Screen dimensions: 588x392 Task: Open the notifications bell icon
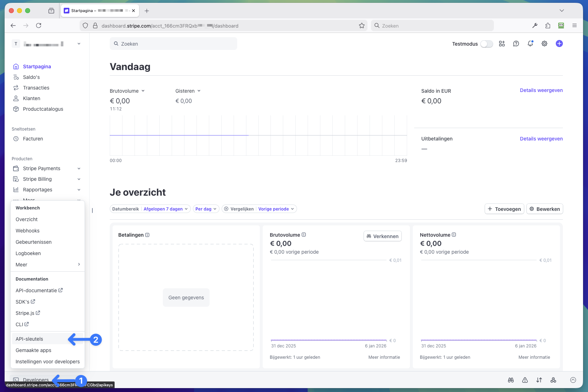[x=530, y=44]
